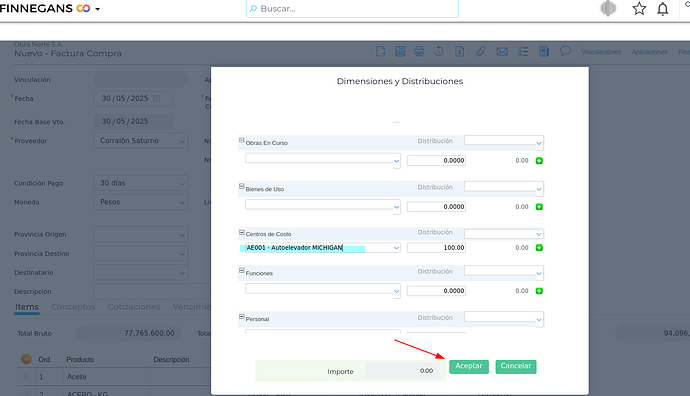The height and width of the screenshot is (396, 690).
Task: Open the calendar icon in Fecha field
Action: [156, 99]
